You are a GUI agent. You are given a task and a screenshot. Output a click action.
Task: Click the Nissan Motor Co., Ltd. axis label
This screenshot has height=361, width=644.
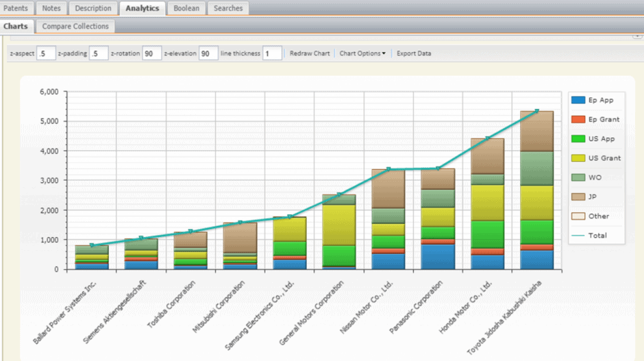(x=367, y=307)
